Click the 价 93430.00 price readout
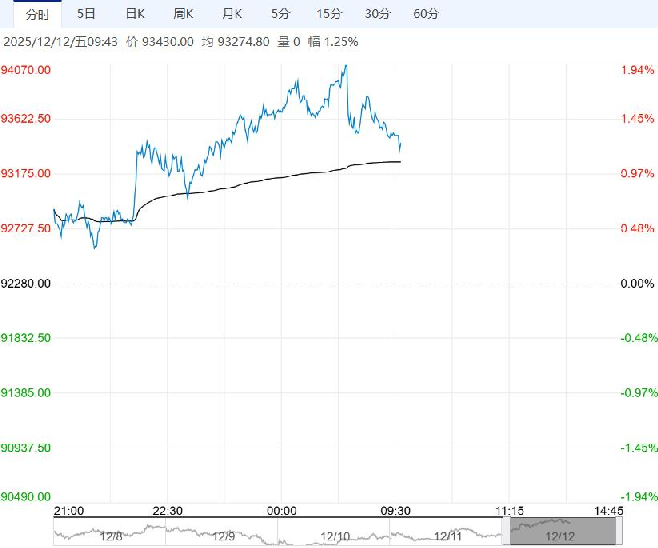Viewport: 658px width, 548px height. 160,42
